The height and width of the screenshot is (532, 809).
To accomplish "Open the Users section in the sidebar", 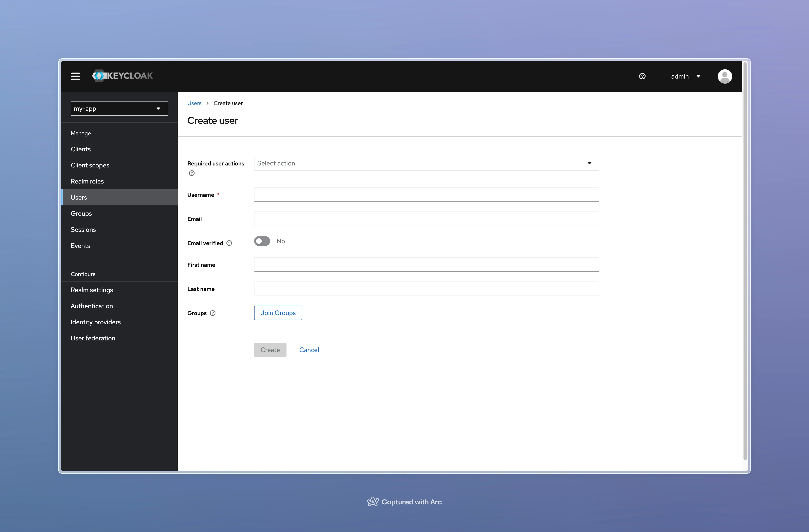I will pyautogui.click(x=79, y=197).
